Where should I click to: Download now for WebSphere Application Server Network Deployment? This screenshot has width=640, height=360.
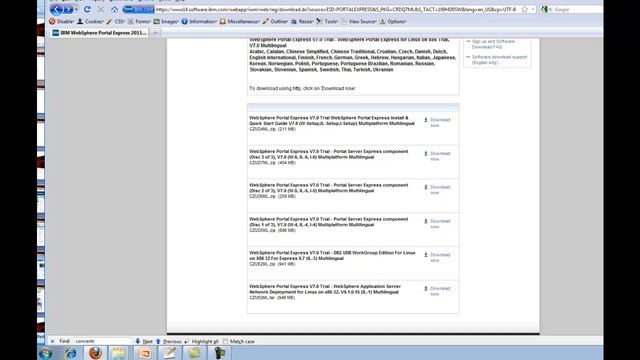click(x=437, y=291)
